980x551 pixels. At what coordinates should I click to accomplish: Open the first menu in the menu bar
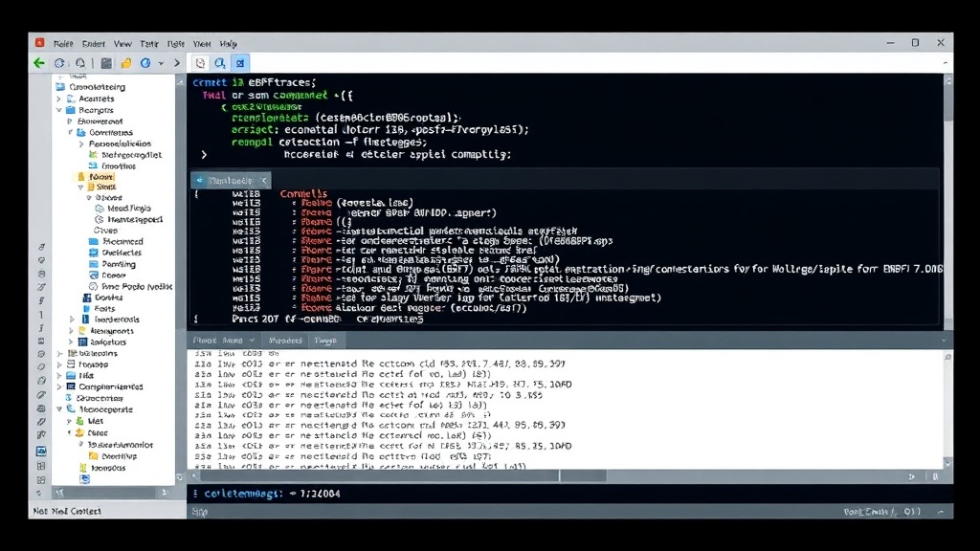(x=63, y=44)
